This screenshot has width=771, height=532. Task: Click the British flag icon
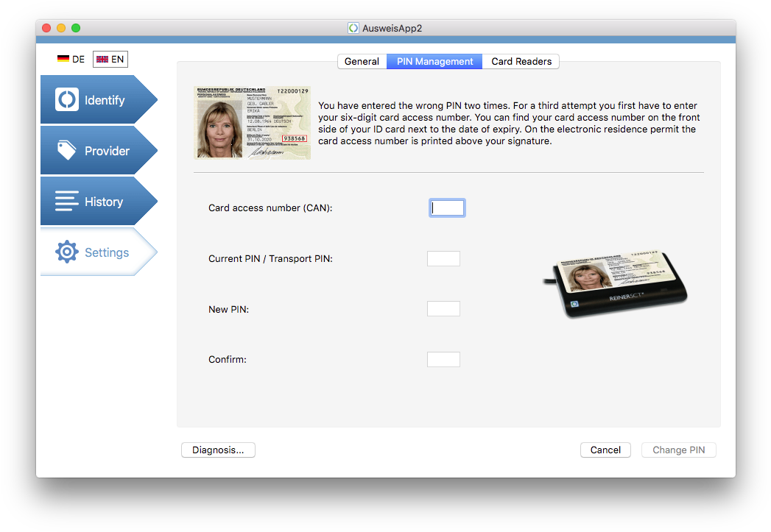click(x=100, y=58)
